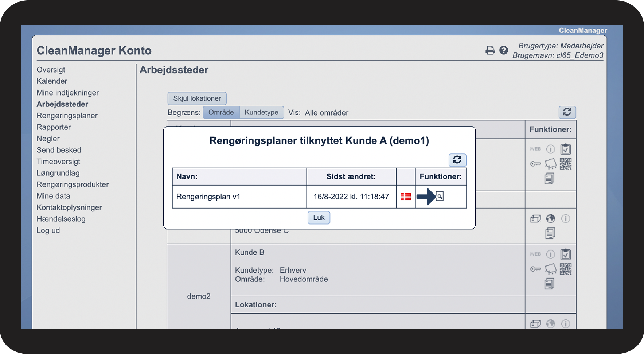This screenshot has width=644, height=354.
Task: Open checklist clipboard icon for Kunde A
Action: point(565,149)
